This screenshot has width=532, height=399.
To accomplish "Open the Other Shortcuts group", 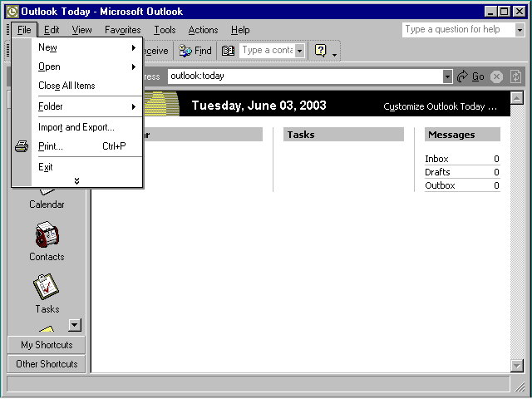I will [47, 364].
